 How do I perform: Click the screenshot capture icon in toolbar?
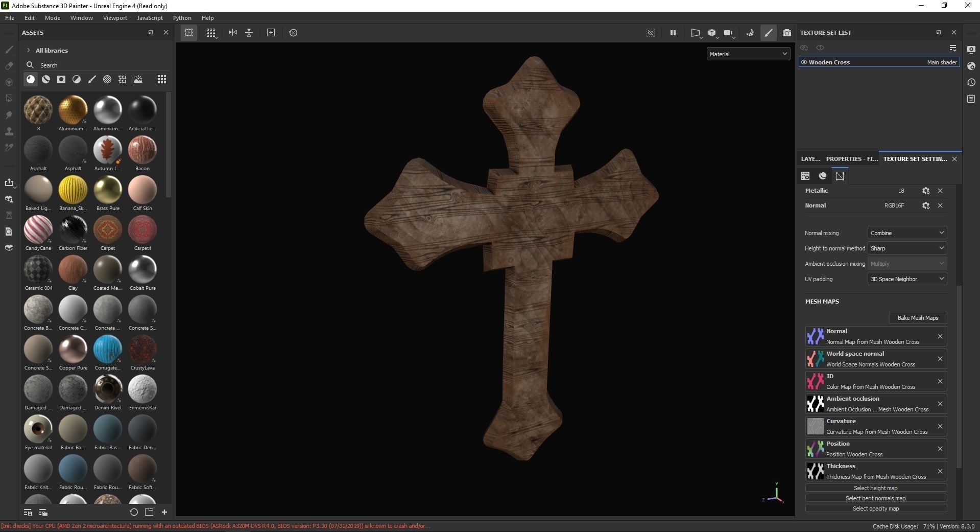[786, 33]
